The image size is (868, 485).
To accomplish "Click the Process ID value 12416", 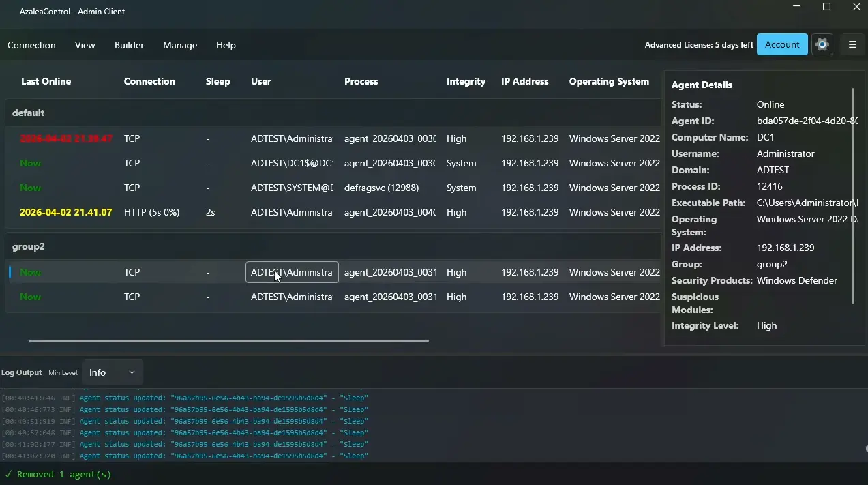I will tap(770, 186).
